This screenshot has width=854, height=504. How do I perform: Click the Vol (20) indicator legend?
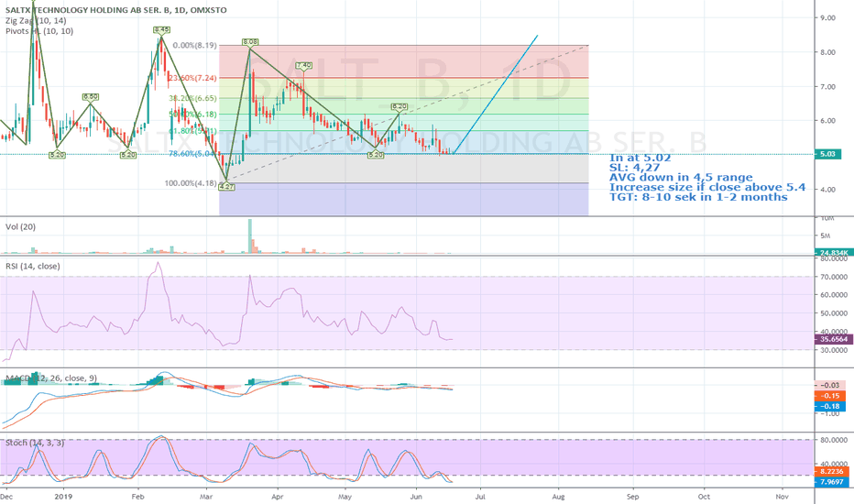(x=21, y=226)
